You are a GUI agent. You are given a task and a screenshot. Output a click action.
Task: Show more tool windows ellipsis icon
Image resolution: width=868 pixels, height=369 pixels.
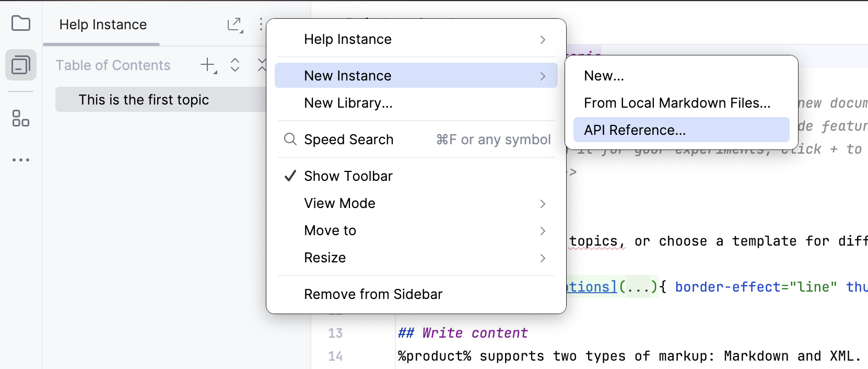(21, 160)
